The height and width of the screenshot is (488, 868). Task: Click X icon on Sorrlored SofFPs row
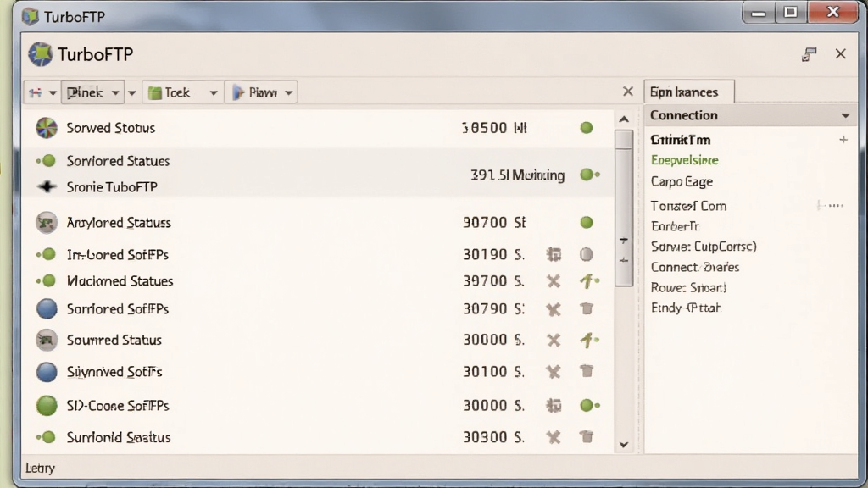tap(554, 309)
